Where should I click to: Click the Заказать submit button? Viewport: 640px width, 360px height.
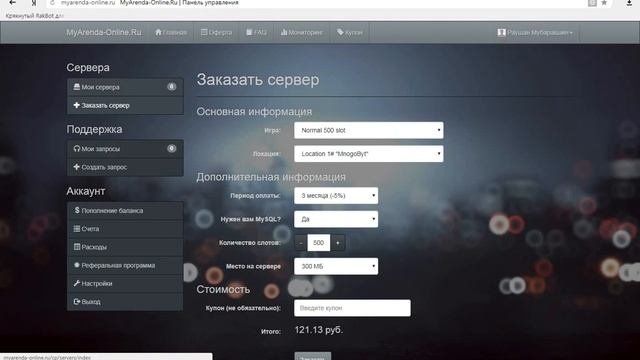313,356
